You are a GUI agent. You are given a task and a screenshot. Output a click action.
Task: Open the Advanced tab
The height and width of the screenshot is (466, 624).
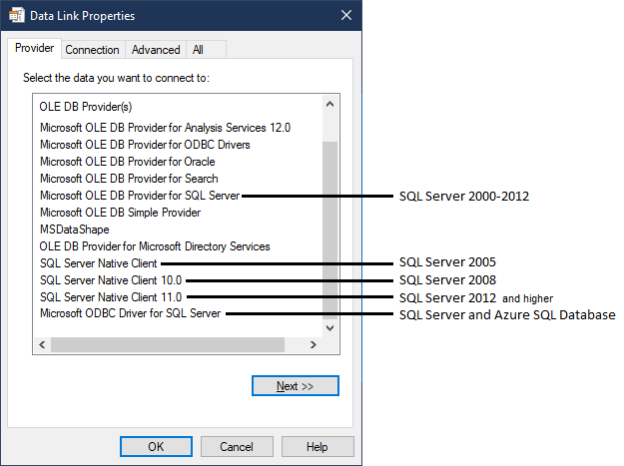pyautogui.click(x=156, y=50)
